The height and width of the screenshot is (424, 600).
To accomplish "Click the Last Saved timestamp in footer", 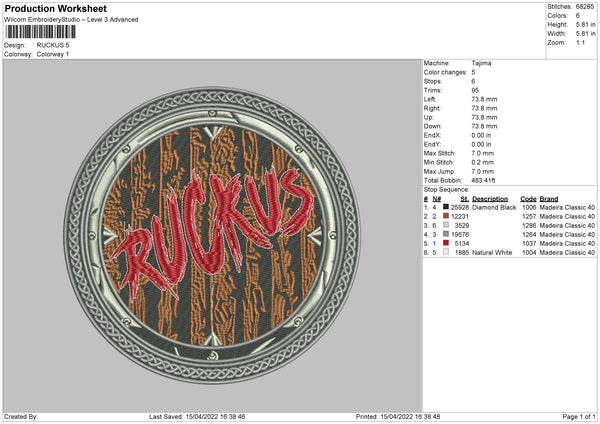I will point(197,416).
